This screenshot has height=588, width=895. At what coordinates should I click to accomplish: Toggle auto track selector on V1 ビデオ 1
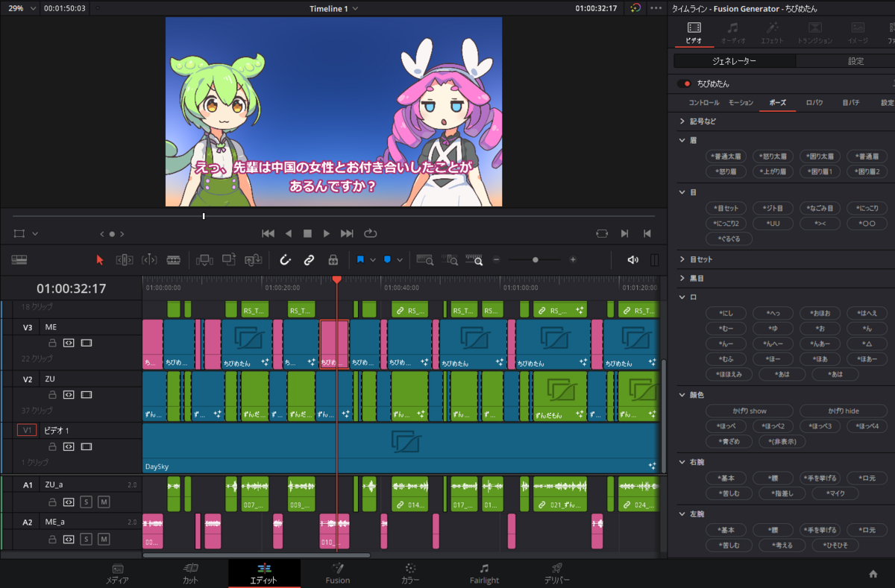[x=69, y=447]
